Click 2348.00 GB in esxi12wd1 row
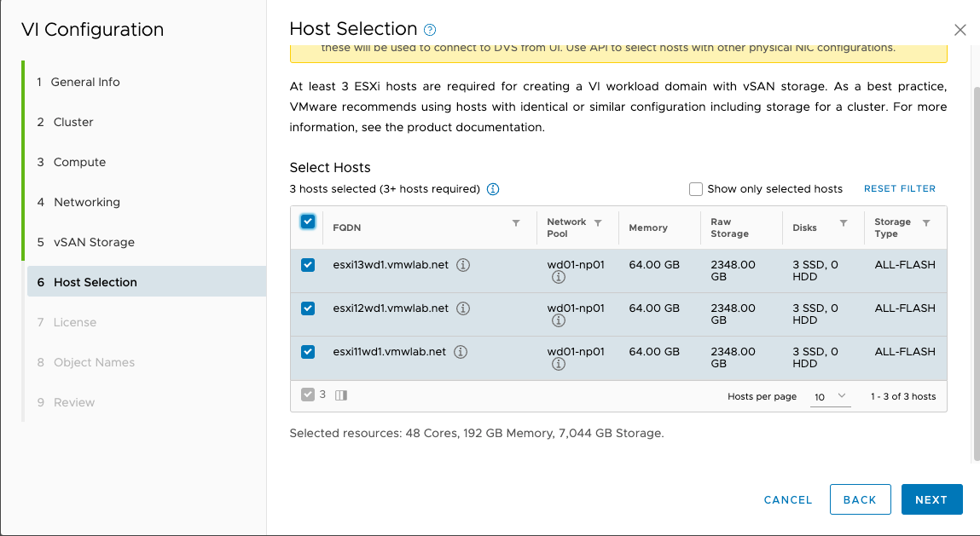Viewport: 980px width, 536px height. (733, 314)
